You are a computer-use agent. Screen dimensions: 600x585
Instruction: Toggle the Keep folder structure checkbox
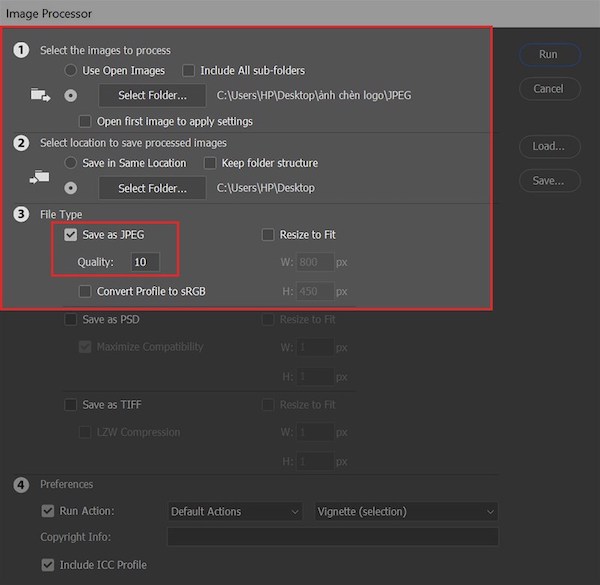[210, 163]
